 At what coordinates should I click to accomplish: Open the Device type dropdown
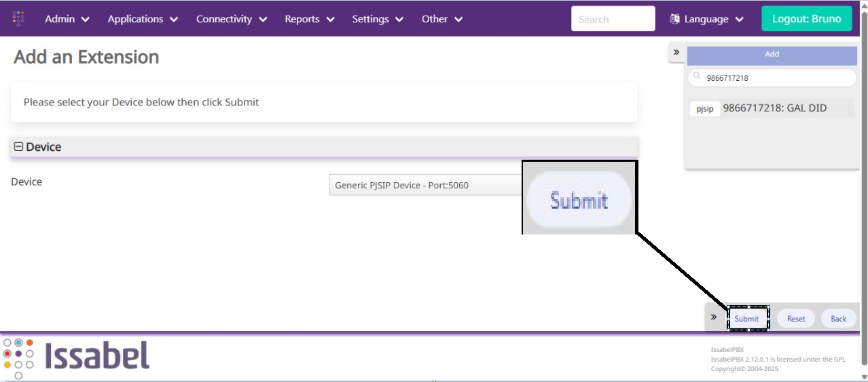(426, 185)
